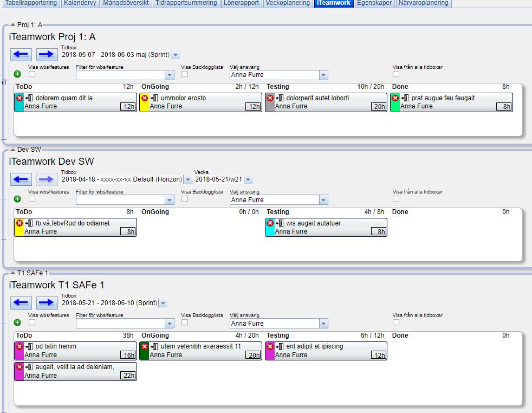Delete the 'ummolor erosto' card

[145, 98]
